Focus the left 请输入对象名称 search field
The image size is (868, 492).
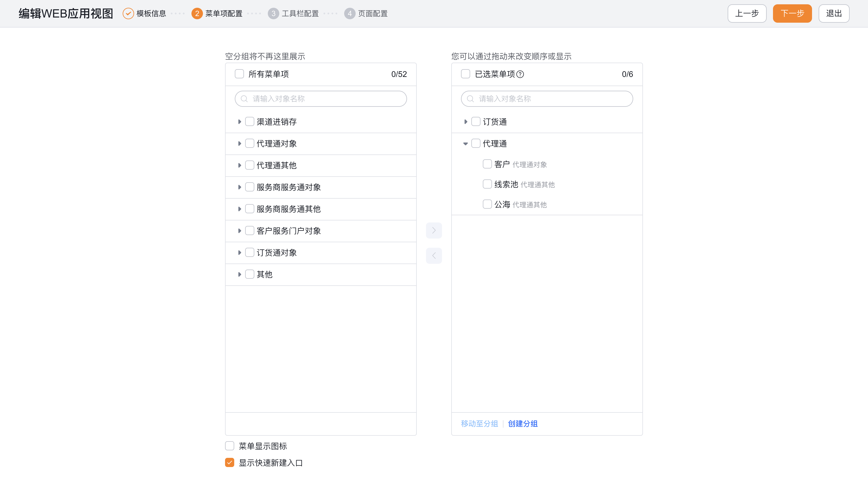point(321,99)
